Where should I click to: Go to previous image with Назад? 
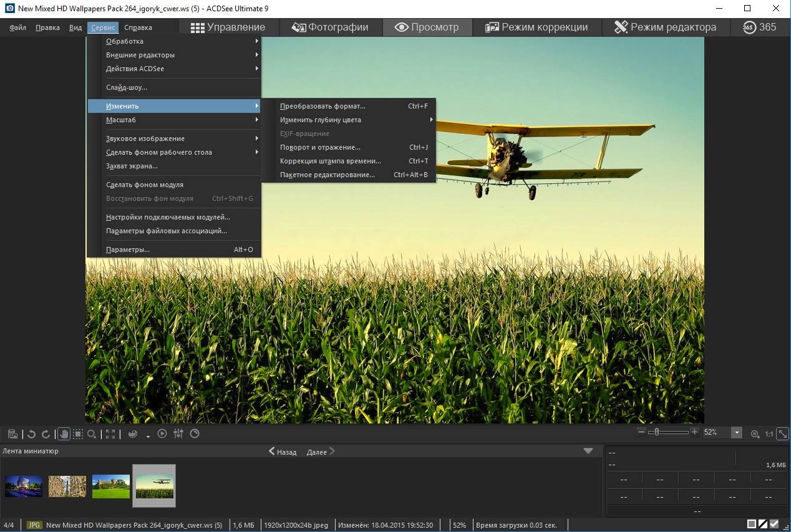(283, 452)
